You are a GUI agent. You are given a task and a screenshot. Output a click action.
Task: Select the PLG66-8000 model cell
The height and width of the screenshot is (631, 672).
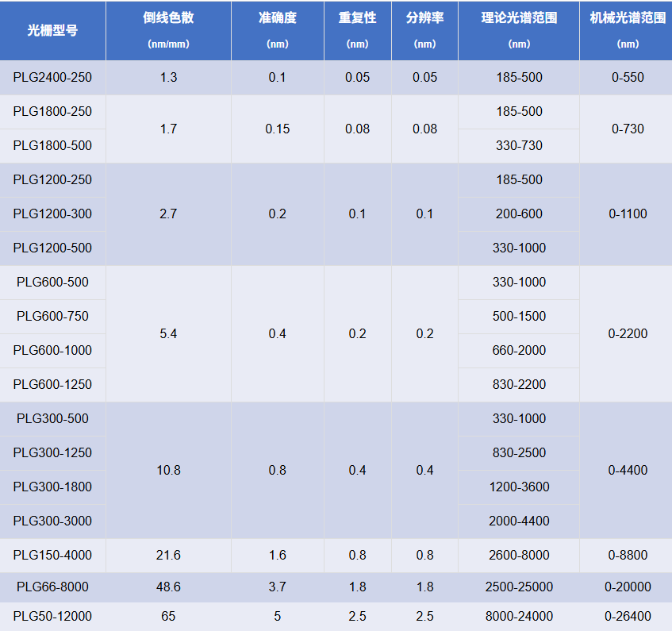52,587
